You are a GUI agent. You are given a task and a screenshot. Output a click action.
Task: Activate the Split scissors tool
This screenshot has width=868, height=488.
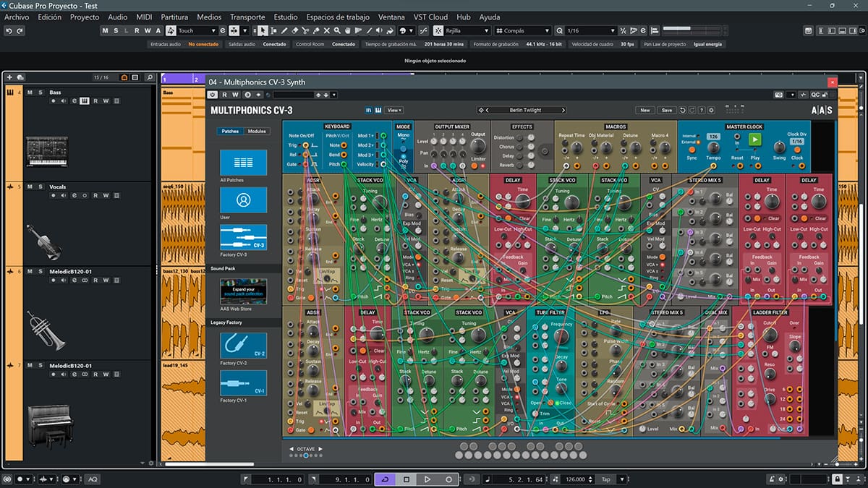pyautogui.click(x=306, y=31)
